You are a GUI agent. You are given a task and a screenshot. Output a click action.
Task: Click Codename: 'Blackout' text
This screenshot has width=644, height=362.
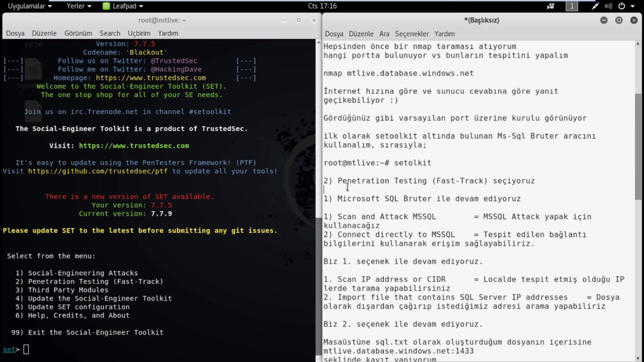tap(125, 52)
